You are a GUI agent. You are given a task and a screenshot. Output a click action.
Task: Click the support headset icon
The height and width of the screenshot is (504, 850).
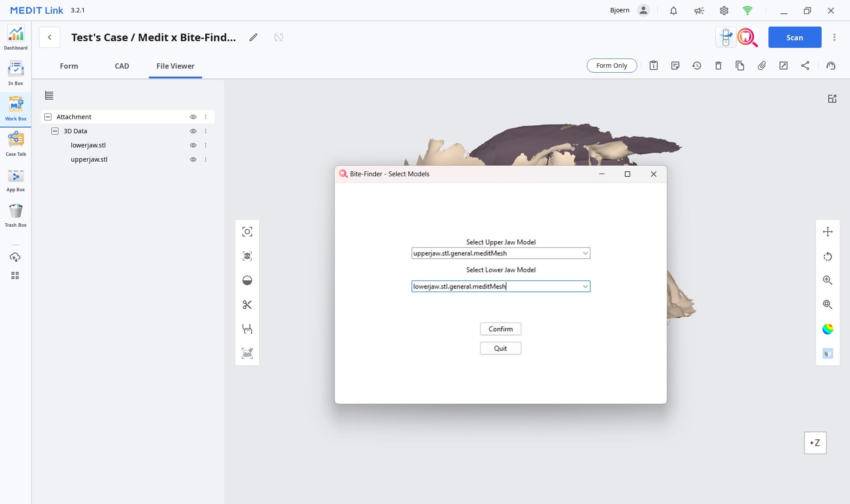[x=831, y=66]
